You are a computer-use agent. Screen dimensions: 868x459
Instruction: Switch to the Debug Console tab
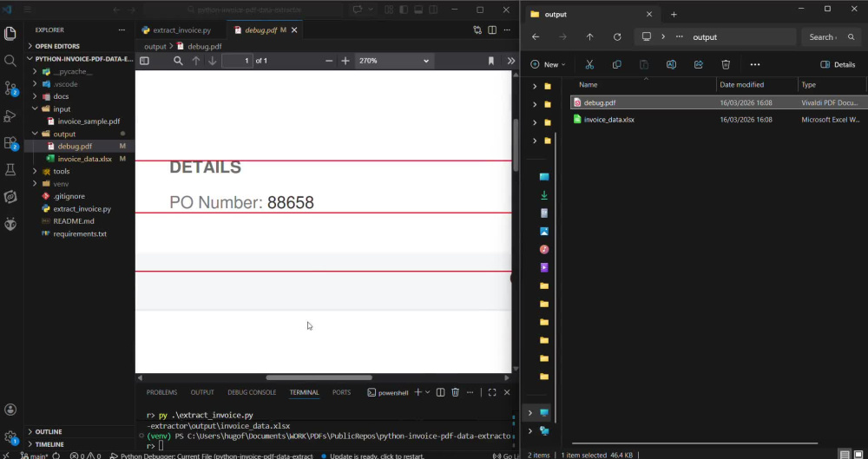[x=252, y=392]
